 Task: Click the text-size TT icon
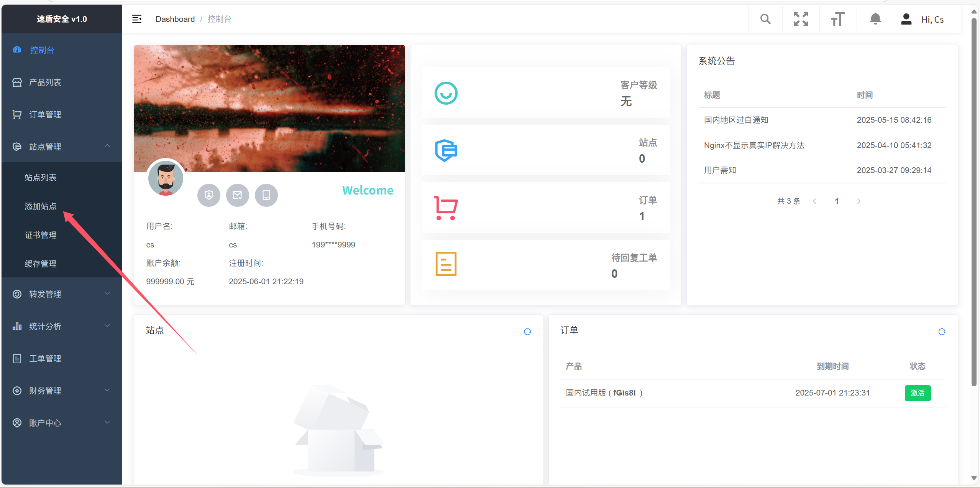837,19
